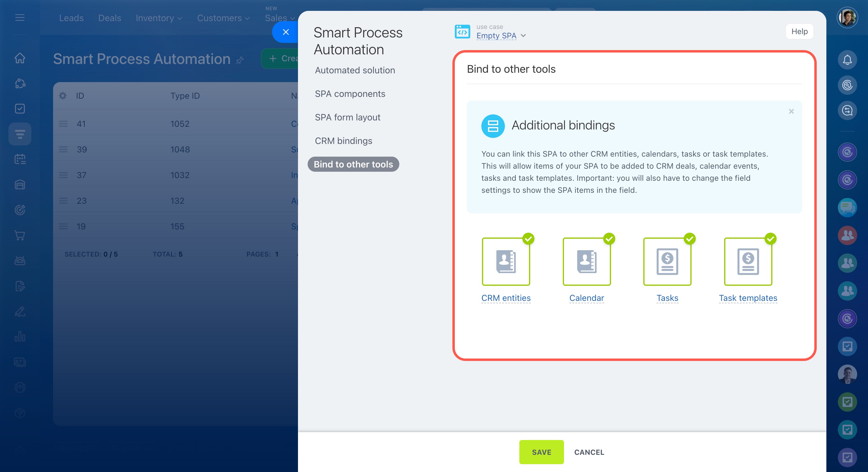Expand the Customers menu dropdown
868x472 pixels.
(223, 18)
